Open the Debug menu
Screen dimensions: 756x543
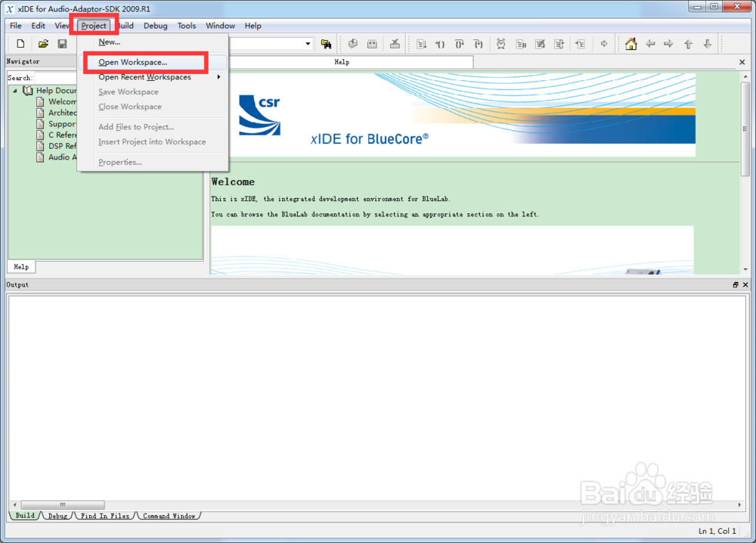155,26
